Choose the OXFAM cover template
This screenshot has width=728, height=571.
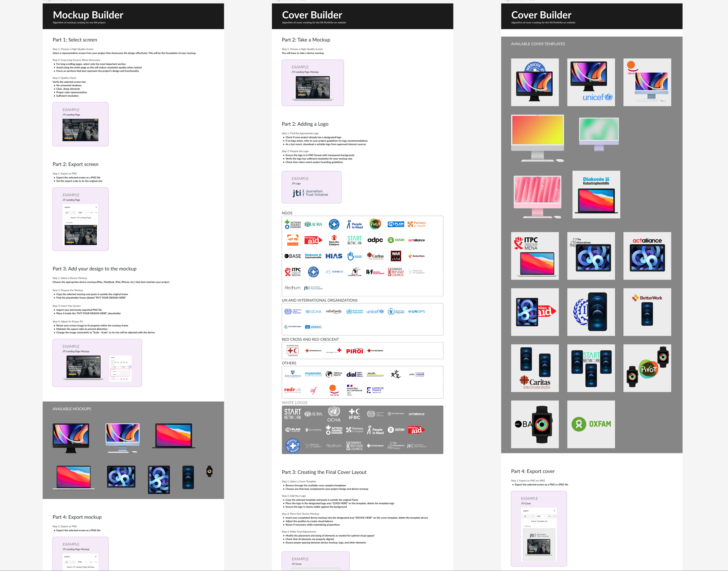(591, 424)
